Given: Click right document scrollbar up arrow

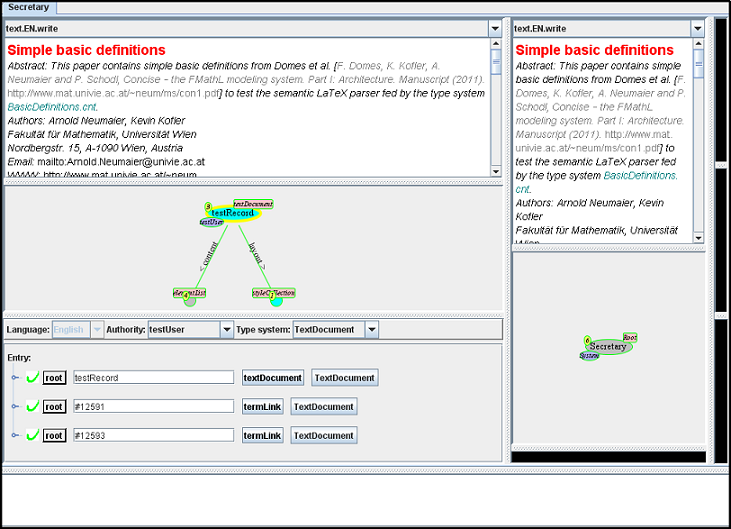Looking at the screenshot, I should coord(698,44).
